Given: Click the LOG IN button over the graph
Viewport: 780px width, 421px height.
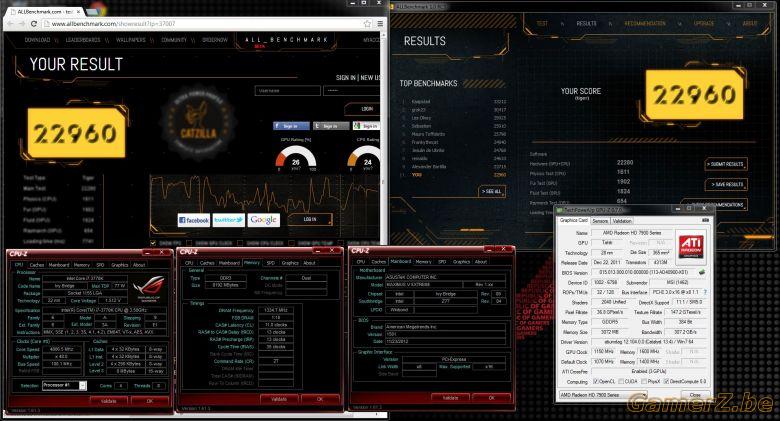Looking at the screenshot, I should tap(310, 219).
